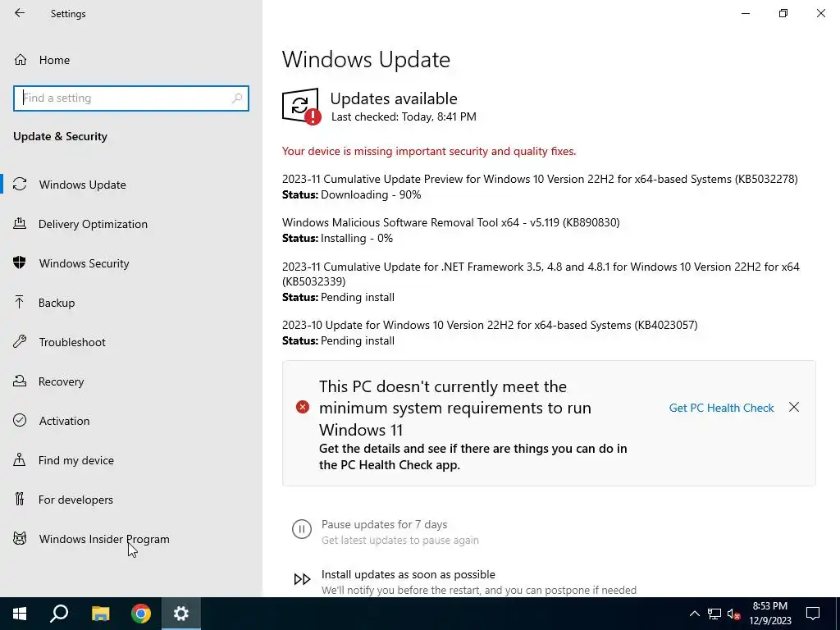Click the red error icon in Windows 11 banner
The image size is (840, 630).
(x=303, y=407)
